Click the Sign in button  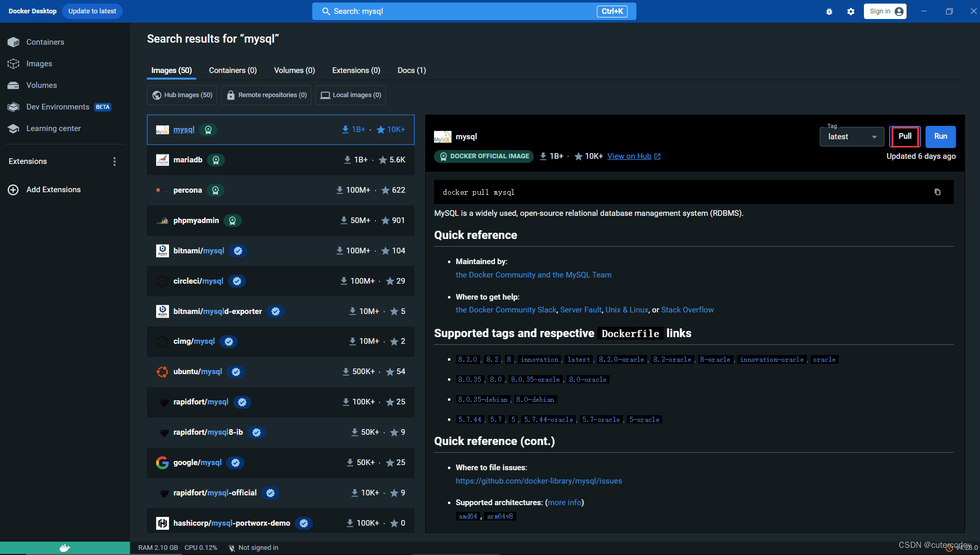(x=885, y=11)
